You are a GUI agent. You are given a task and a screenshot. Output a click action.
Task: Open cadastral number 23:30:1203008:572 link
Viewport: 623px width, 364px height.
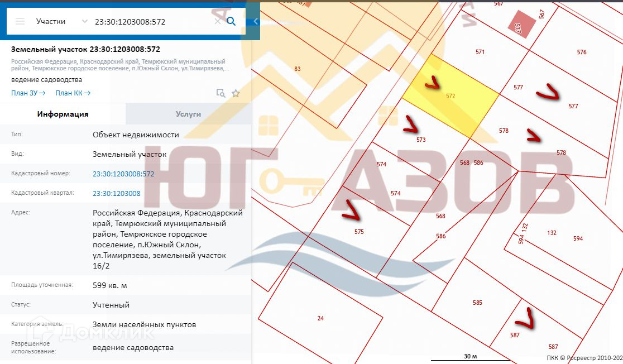click(123, 174)
